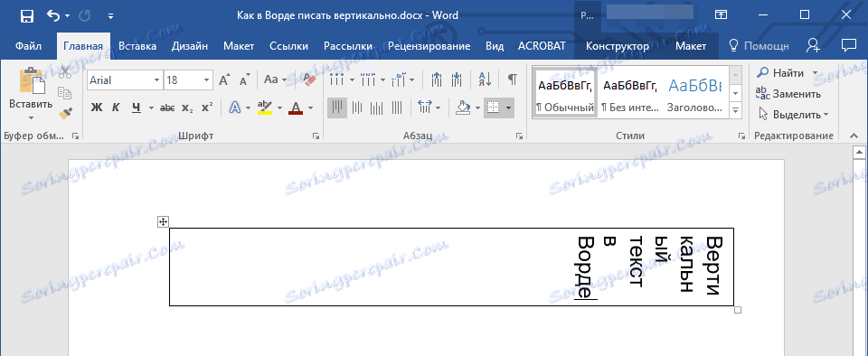868x356 pixels.
Task: Open the Файл menu
Action: 28,46
